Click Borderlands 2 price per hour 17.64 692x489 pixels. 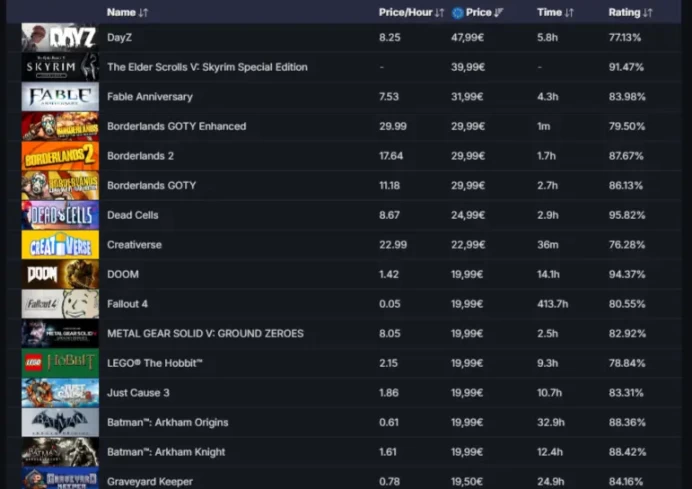point(391,156)
